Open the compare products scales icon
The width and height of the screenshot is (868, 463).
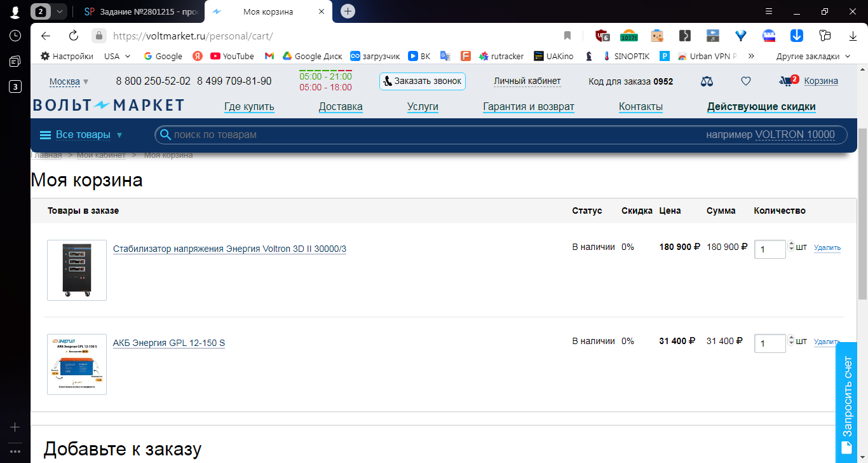tap(707, 81)
